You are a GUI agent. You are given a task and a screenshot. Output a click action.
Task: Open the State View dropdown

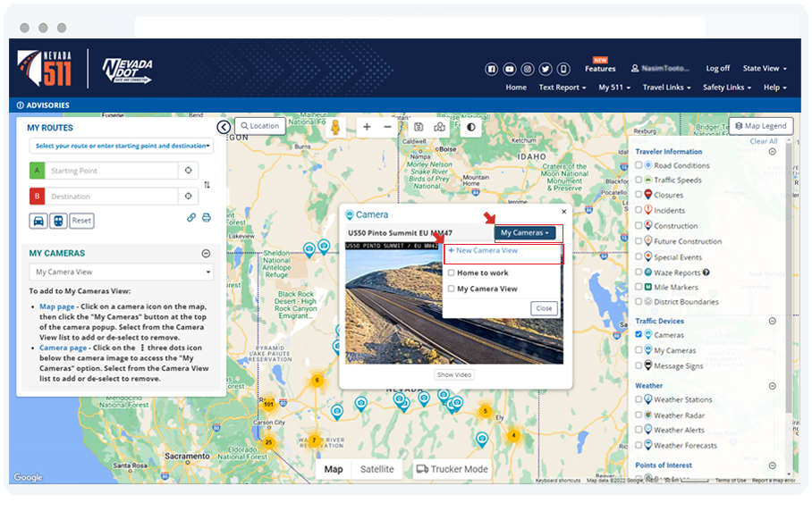point(765,68)
